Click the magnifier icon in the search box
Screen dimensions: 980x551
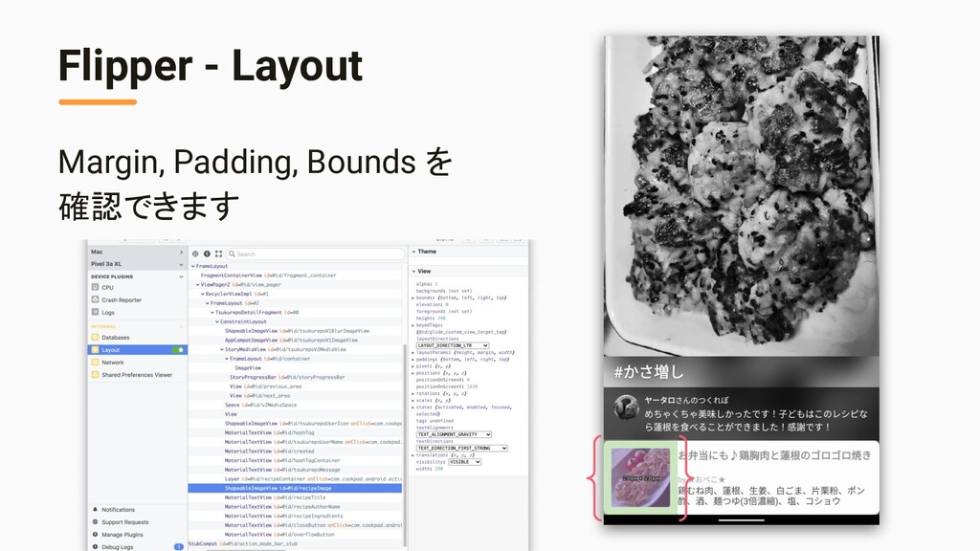(x=232, y=253)
